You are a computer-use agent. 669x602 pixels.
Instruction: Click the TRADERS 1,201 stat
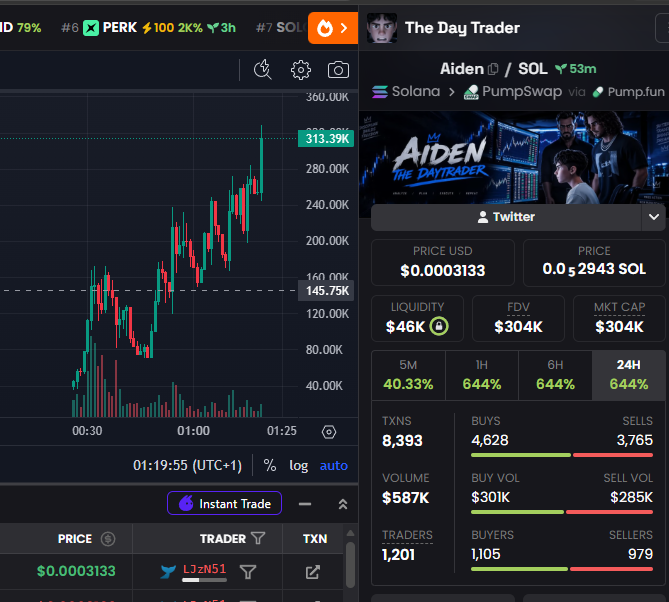[x=407, y=546]
